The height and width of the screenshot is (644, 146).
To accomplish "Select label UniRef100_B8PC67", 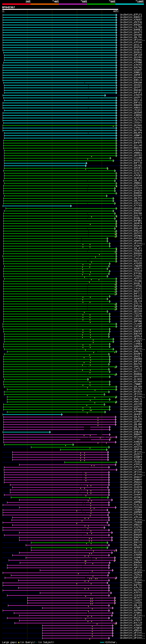I will 131,578.
